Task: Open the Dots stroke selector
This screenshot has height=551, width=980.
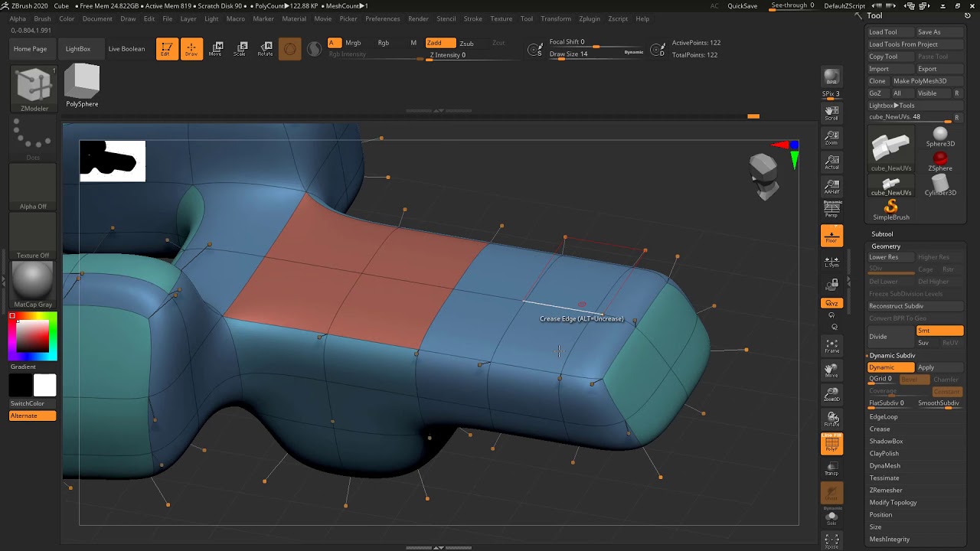Action: [x=33, y=139]
